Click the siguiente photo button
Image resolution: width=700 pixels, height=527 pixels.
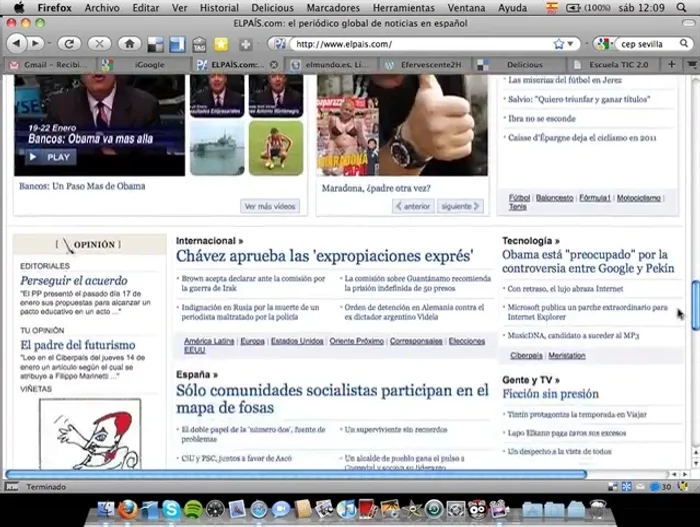click(460, 206)
